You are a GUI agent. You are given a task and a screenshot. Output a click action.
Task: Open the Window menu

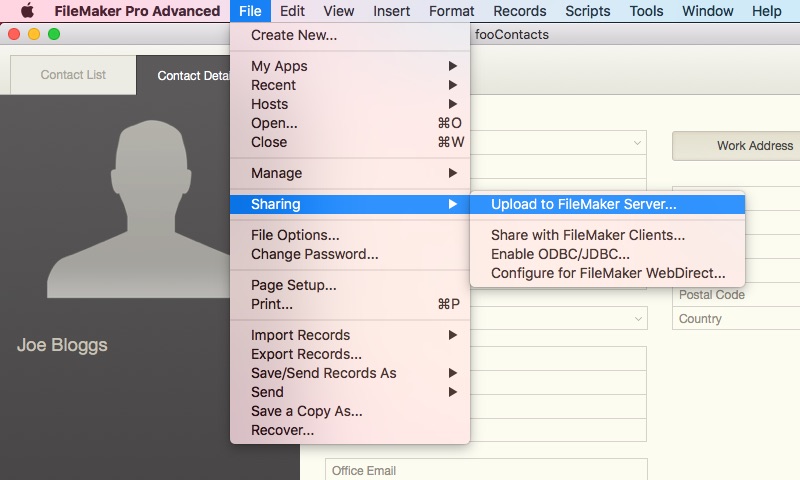708,11
